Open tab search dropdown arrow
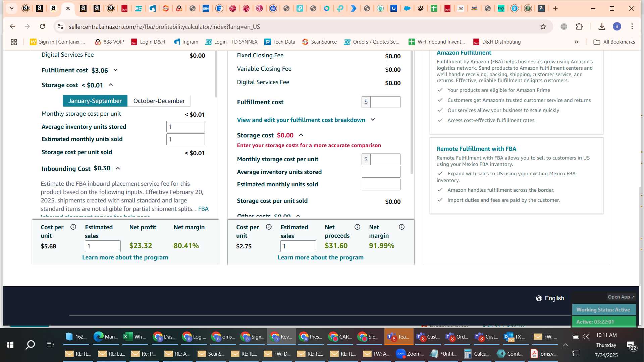Screen dimensions: 644x362 pos(12,8)
